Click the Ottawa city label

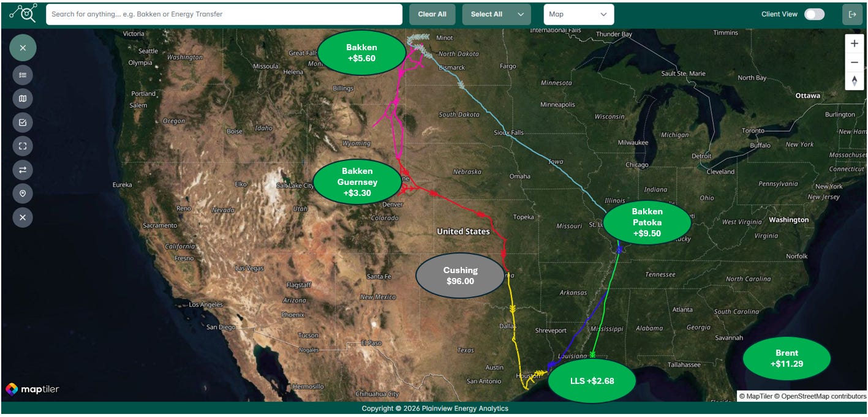point(807,96)
